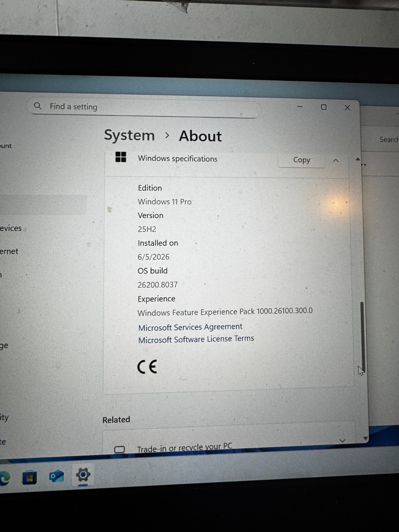Image resolution: width=399 pixels, height=532 pixels.
Task: Click the breadcrumb chevron separator
Action: [x=167, y=135]
